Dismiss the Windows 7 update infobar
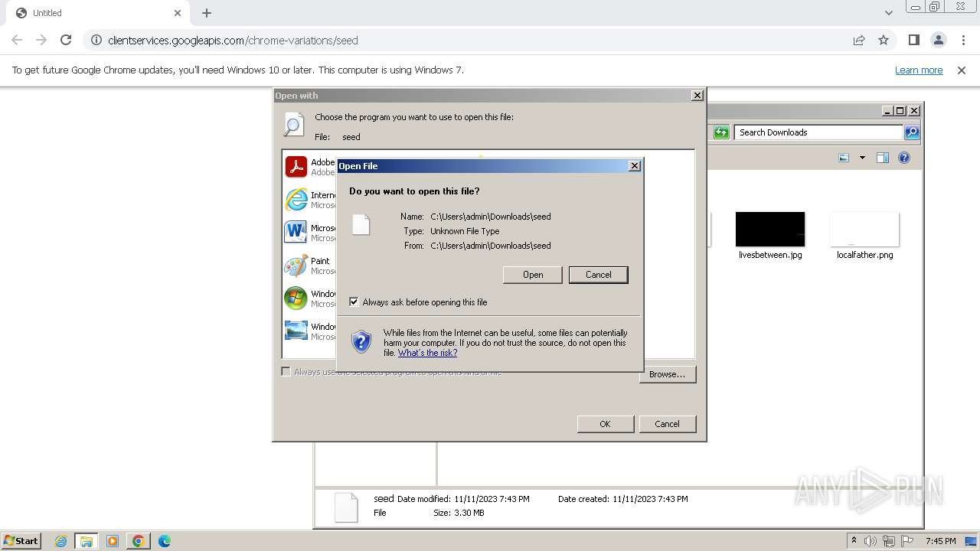Viewport: 980px width, 551px height. coord(962,70)
